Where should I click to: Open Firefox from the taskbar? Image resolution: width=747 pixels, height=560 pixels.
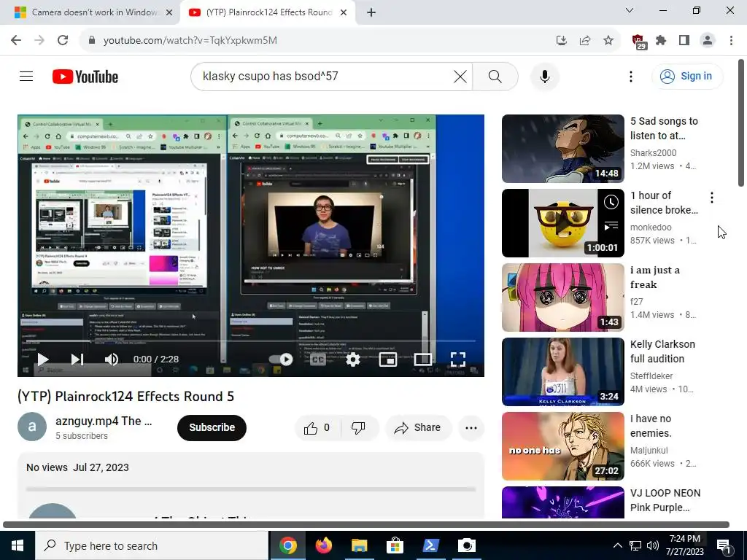pos(323,545)
